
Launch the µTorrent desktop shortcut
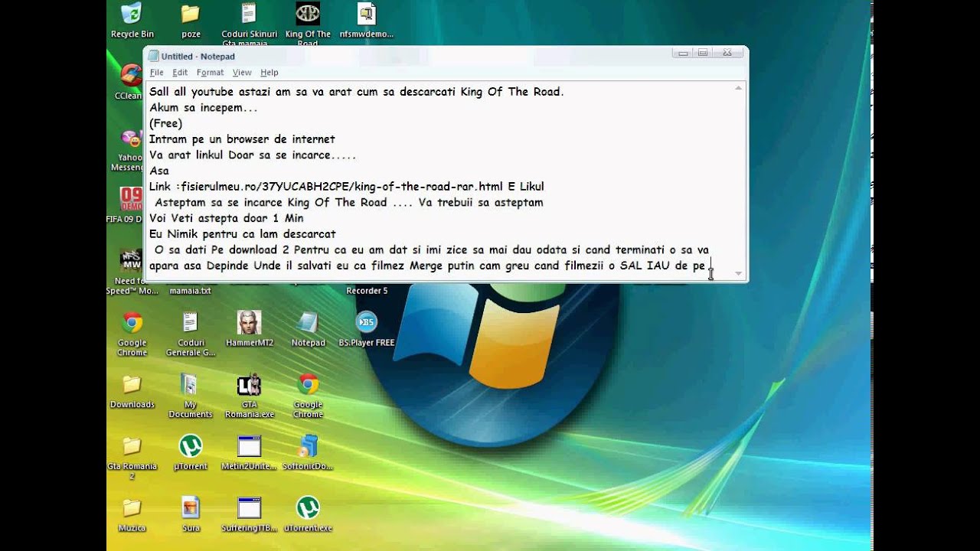(191, 452)
